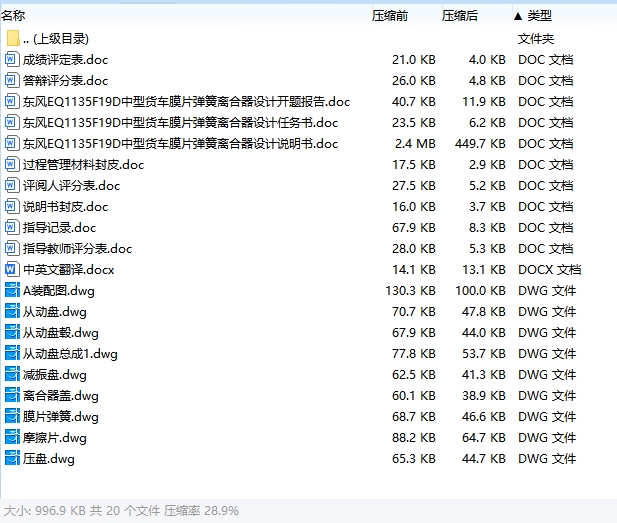Select file name 中英文翻译.docx
Viewport: 617px width, 523px height.
click(x=68, y=270)
